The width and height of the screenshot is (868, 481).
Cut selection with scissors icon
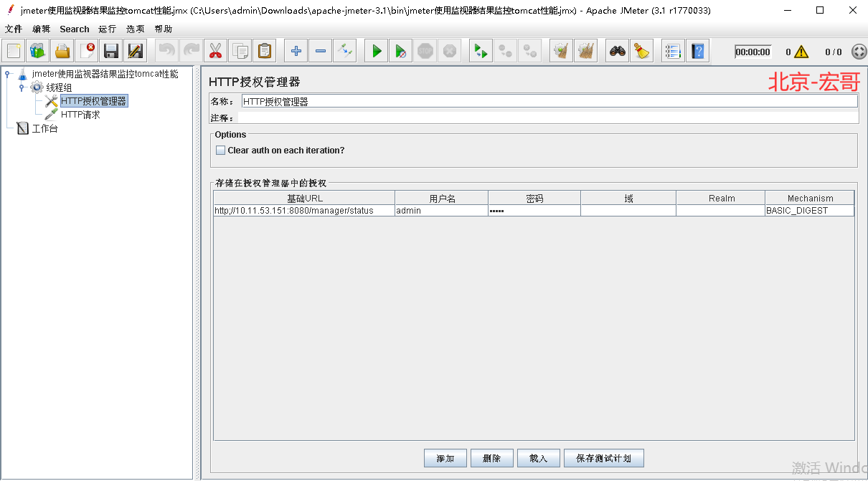point(215,51)
